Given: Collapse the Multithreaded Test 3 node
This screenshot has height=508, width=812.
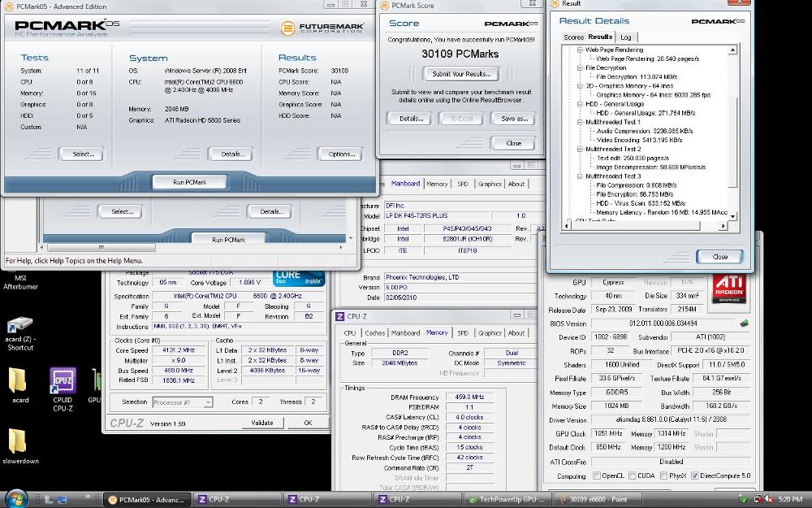Looking at the screenshot, I should 580,176.
